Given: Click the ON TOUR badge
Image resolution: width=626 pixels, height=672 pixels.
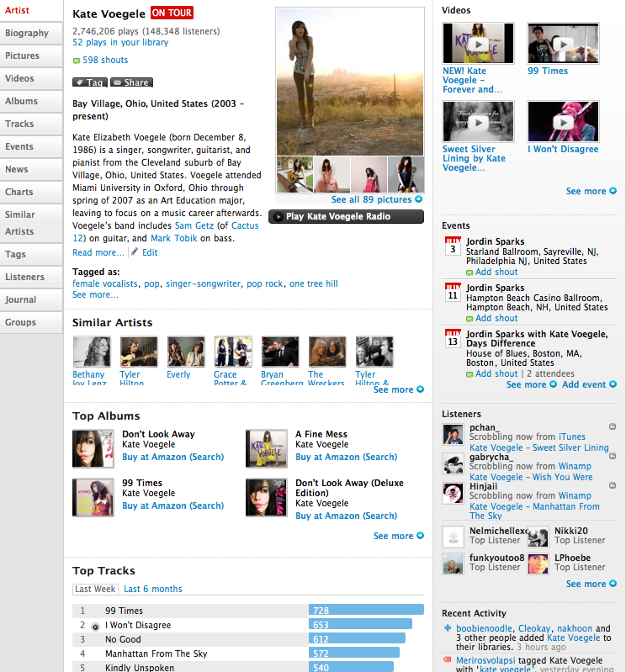Looking at the screenshot, I should click(x=172, y=13).
